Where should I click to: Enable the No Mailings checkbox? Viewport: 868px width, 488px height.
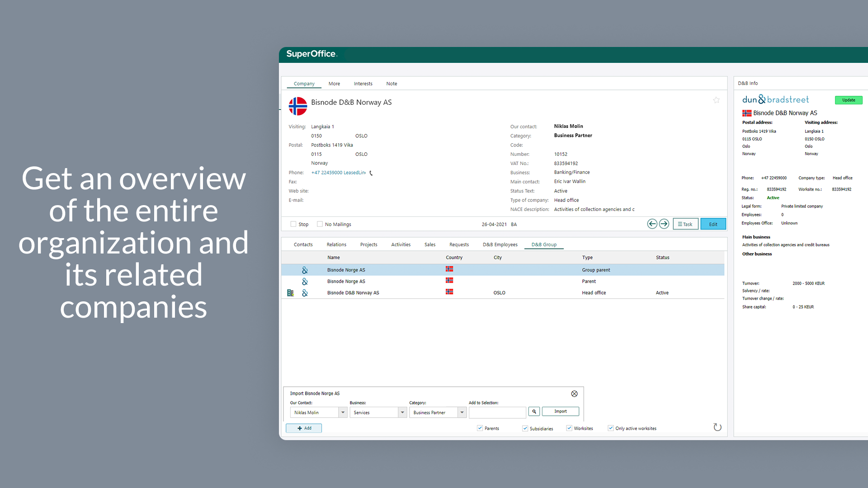pyautogui.click(x=320, y=224)
